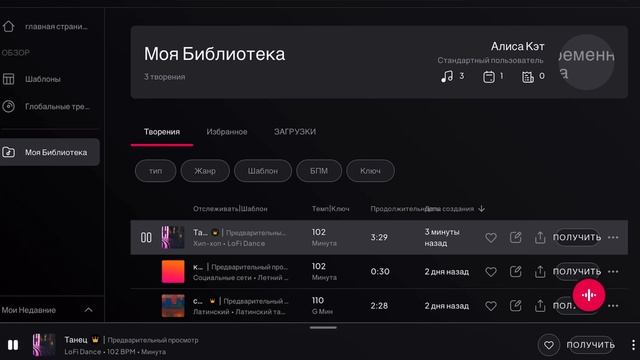Open the Шаблон filter dropdown
Screen dimensions: 640x360
coord(263,171)
